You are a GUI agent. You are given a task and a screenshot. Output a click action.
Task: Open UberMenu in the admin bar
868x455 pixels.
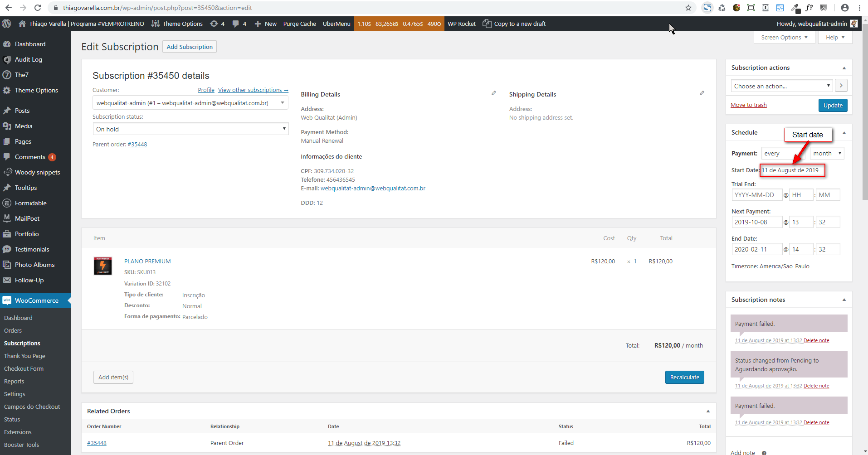tap(336, 24)
